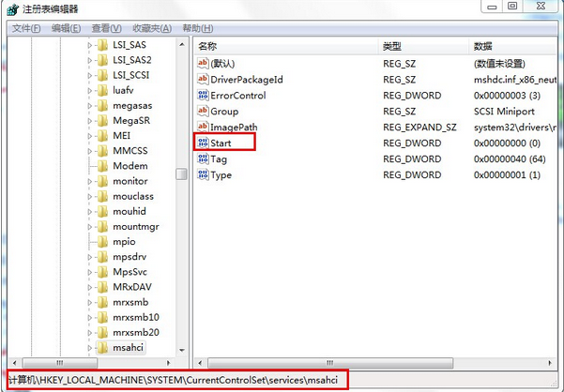Select the Group string value icon
The image size is (564, 392).
[x=202, y=112]
